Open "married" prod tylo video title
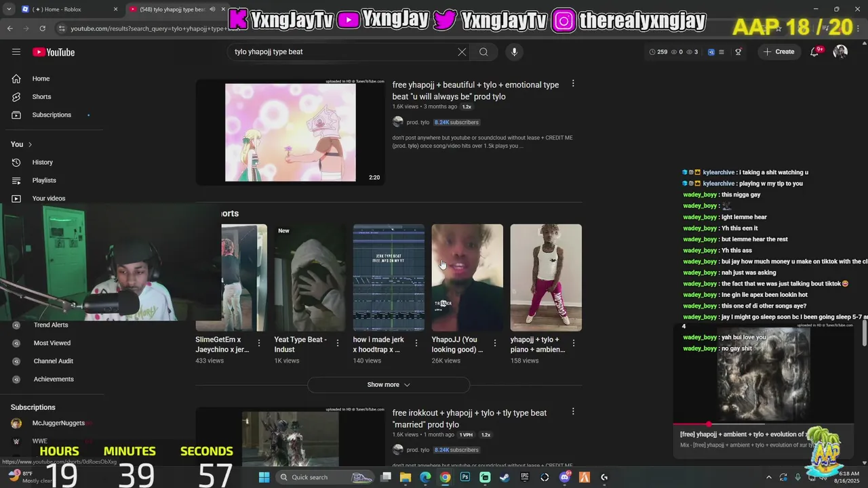The width and height of the screenshot is (868, 488). (469, 419)
